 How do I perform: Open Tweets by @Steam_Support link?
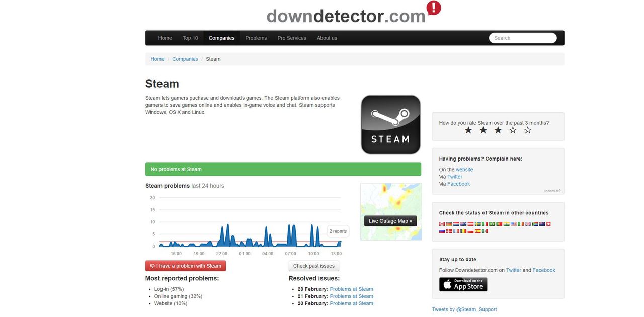[x=464, y=309]
